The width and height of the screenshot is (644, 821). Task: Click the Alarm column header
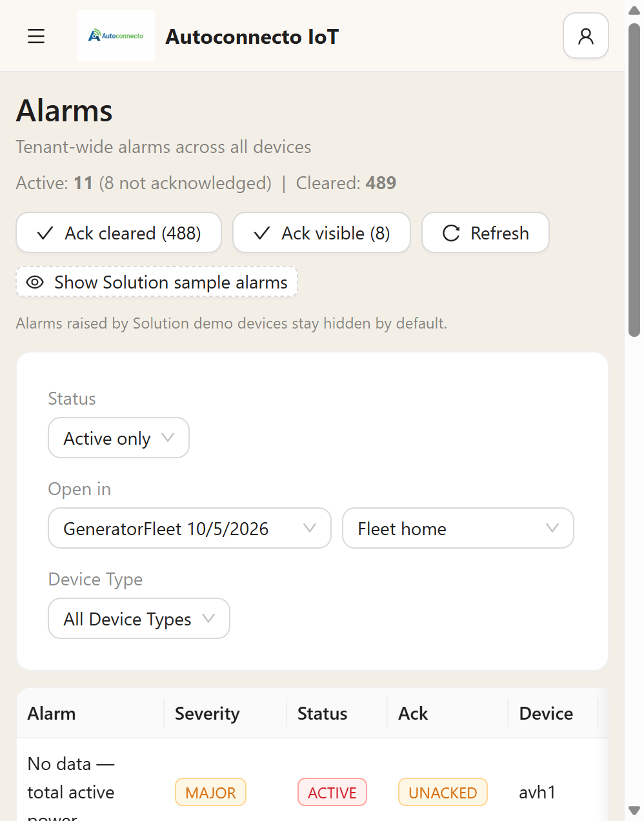90,713
